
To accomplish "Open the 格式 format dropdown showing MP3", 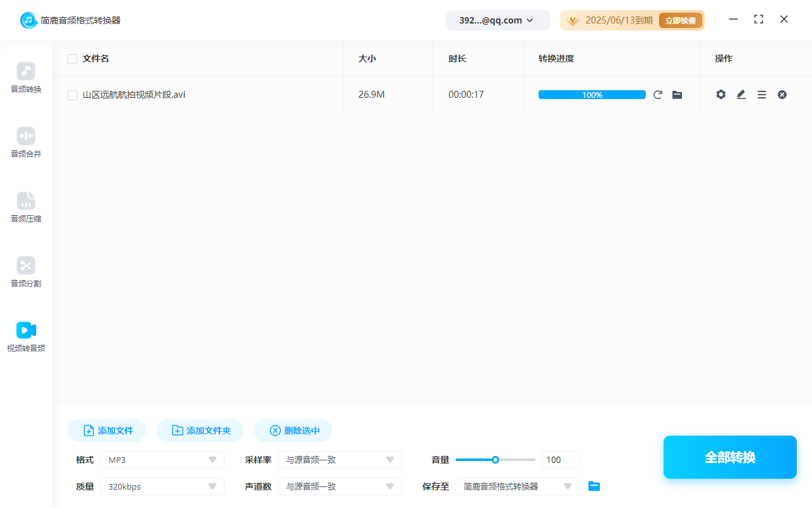I will 162,459.
